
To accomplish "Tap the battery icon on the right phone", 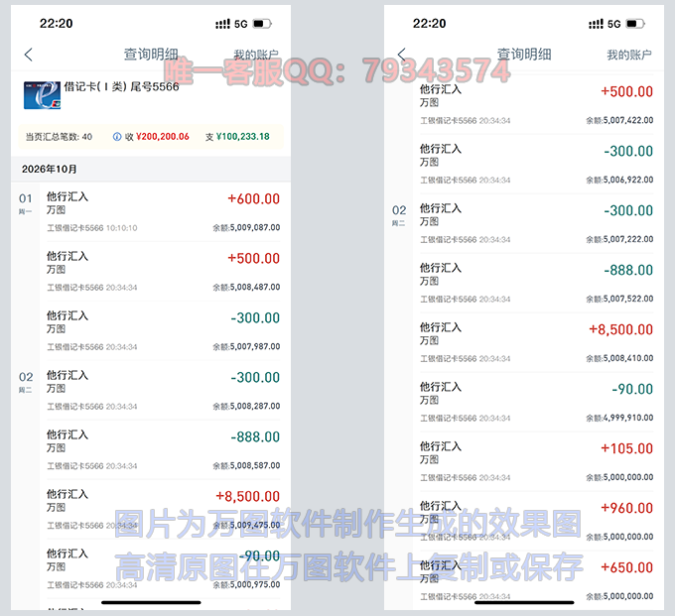I will coord(634,23).
